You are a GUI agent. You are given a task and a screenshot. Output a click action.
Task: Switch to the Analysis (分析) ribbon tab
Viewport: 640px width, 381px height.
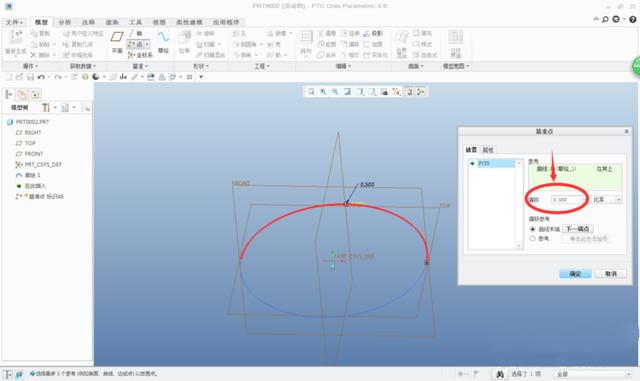point(65,22)
